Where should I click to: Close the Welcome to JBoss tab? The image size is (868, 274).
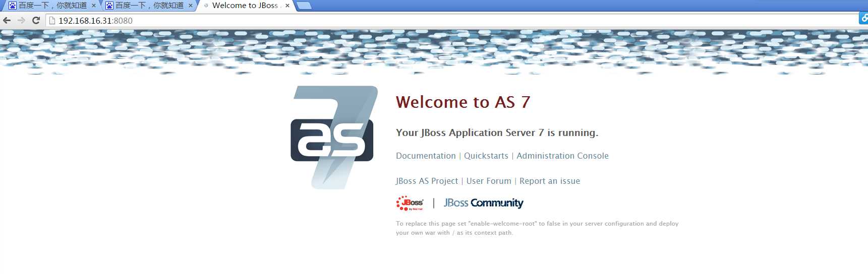(x=287, y=6)
